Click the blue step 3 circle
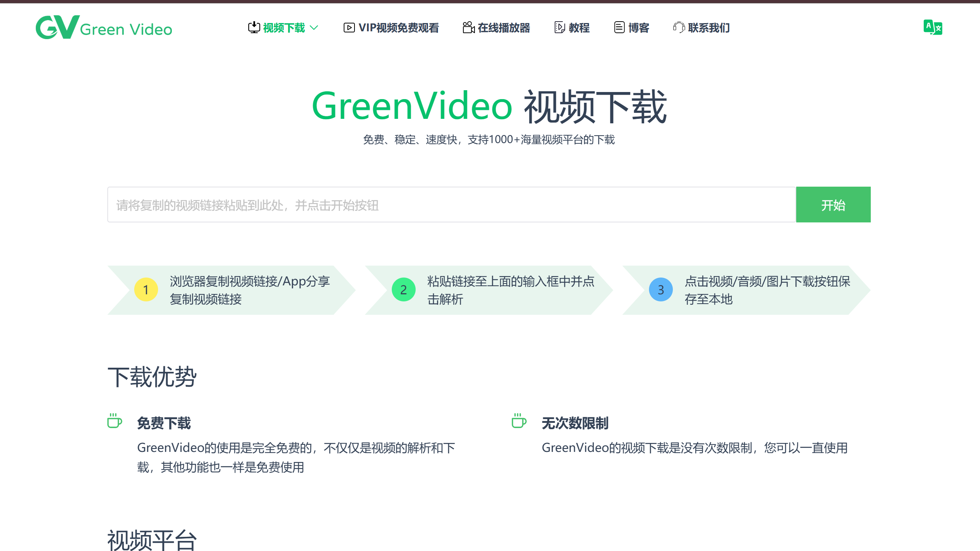The image size is (980, 551). click(661, 290)
